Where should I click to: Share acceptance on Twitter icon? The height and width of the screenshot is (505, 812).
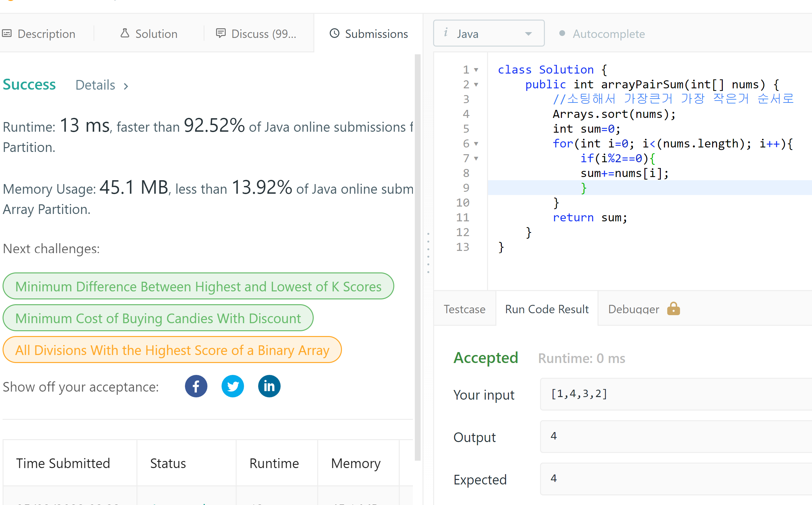(233, 386)
